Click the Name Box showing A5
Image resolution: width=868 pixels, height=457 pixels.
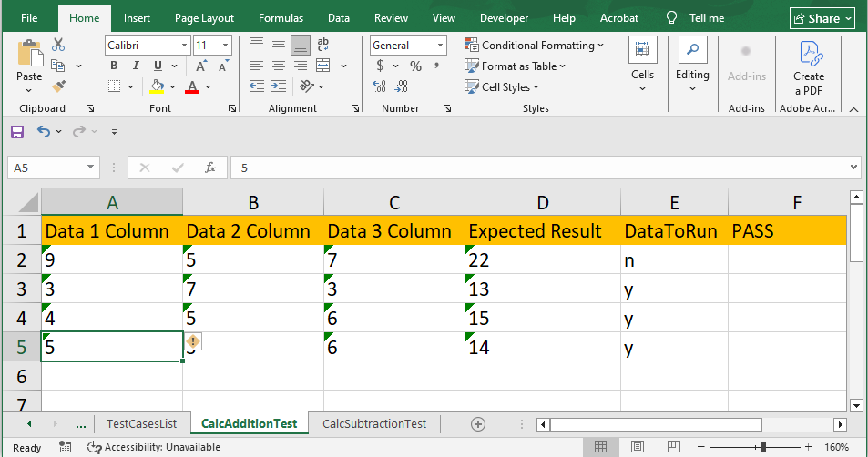[54, 168]
